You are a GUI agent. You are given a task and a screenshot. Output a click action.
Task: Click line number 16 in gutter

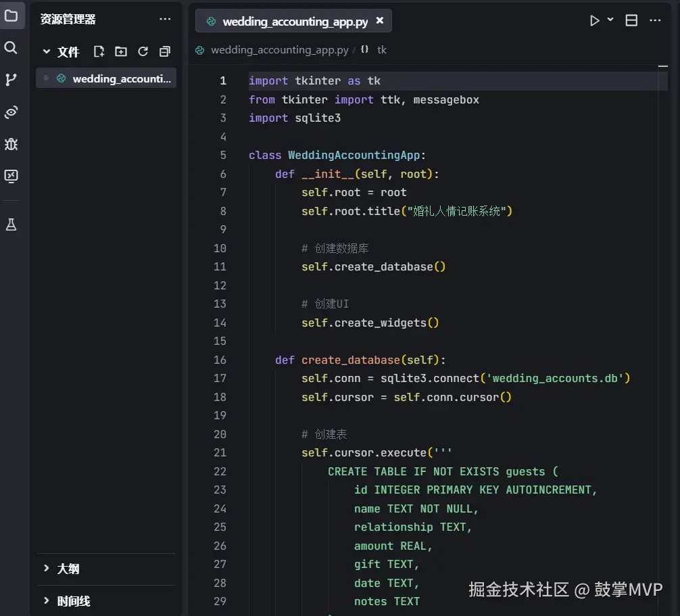[x=220, y=360]
